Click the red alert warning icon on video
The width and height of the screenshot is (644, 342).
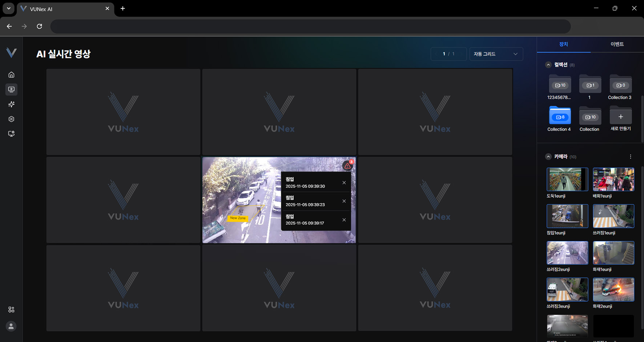click(x=347, y=166)
